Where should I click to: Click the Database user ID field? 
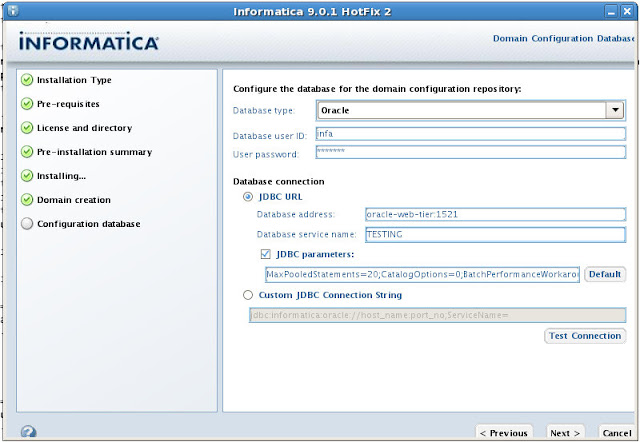(x=471, y=134)
